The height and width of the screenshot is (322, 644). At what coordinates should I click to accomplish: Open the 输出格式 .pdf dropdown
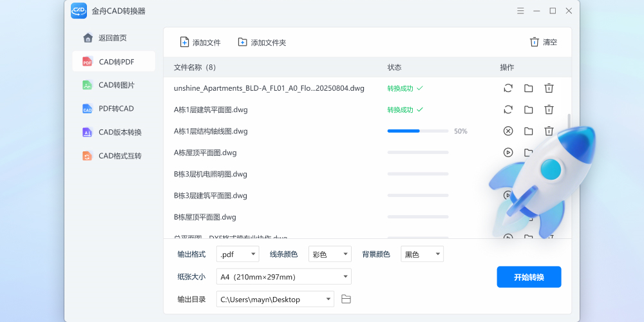[237, 254]
